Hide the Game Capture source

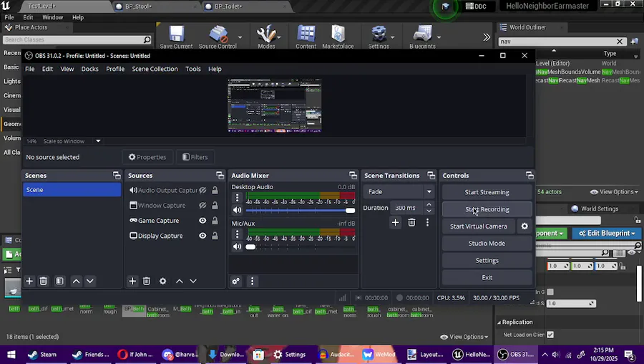[x=203, y=221]
